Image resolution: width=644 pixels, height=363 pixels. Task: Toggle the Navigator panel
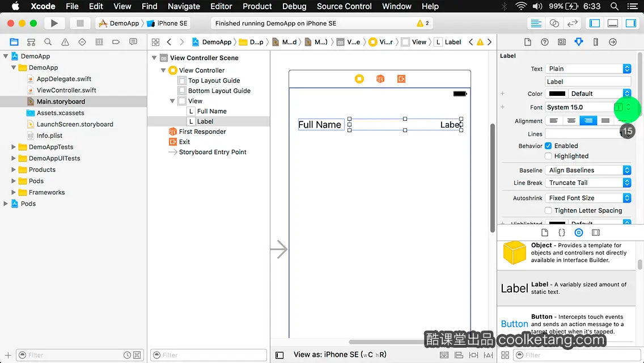coord(595,23)
